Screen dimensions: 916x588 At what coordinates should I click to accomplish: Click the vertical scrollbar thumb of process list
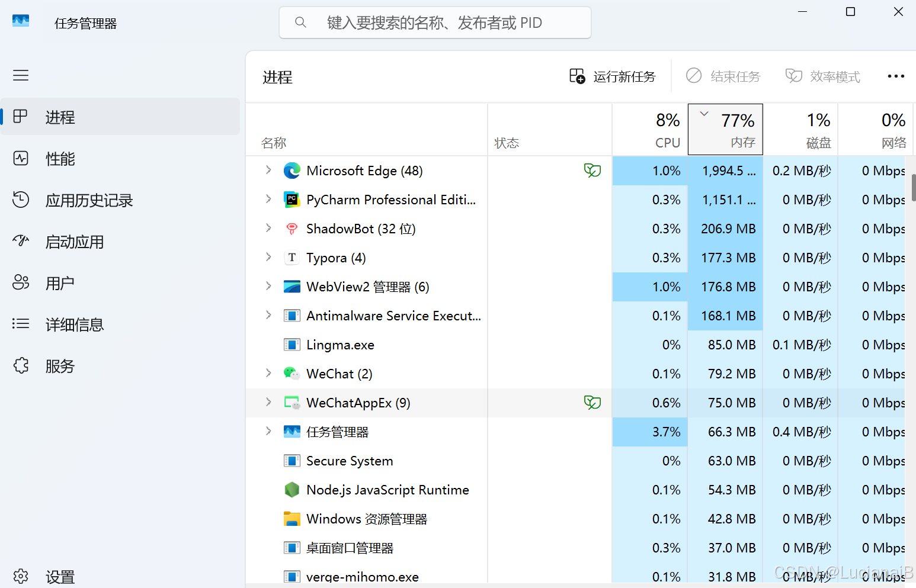click(x=913, y=188)
